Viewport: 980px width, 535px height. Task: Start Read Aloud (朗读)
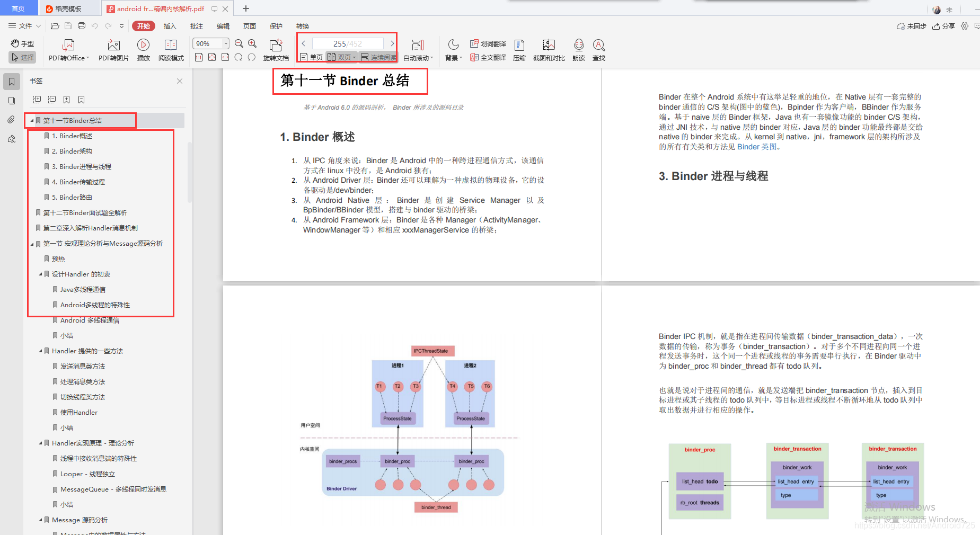[x=579, y=50]
